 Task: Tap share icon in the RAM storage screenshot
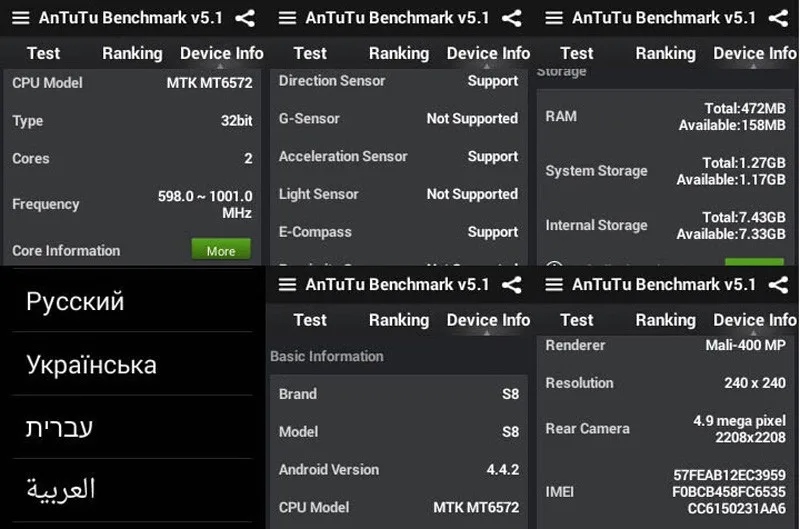(x=779, y=18)
